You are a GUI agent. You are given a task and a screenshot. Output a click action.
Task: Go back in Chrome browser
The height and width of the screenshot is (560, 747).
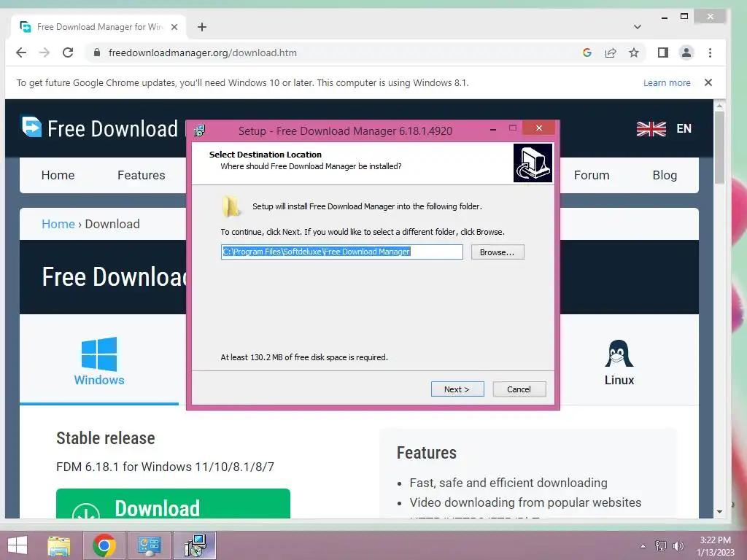click(21, 52)
